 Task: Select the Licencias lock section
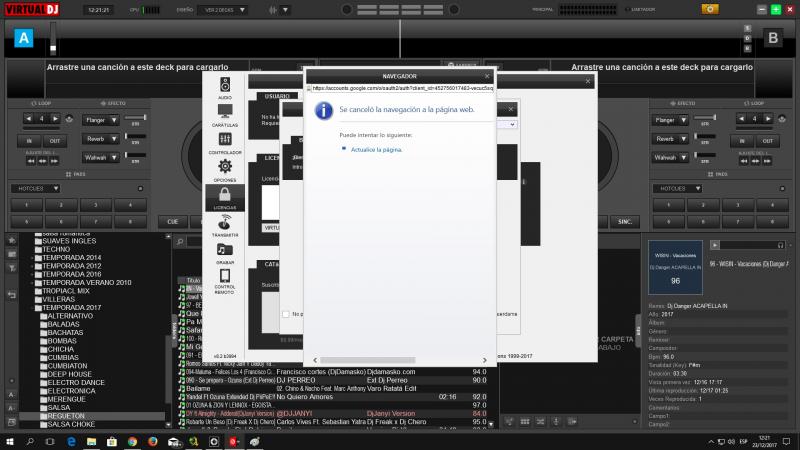click(224, 198)
